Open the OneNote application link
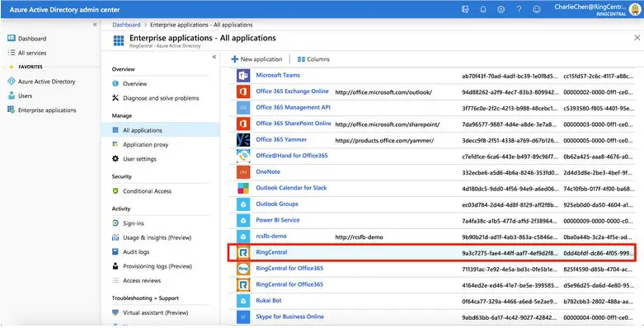The width and height of the screenshot is (644, 328). tap(268, 171)
